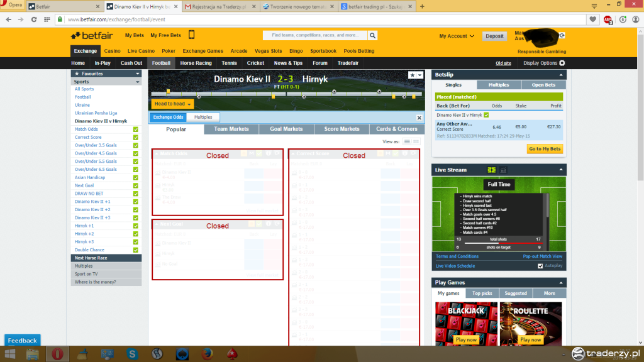Click the Betfair logo
Viewport: 644px width, 362px height.
tap(92, 36)
